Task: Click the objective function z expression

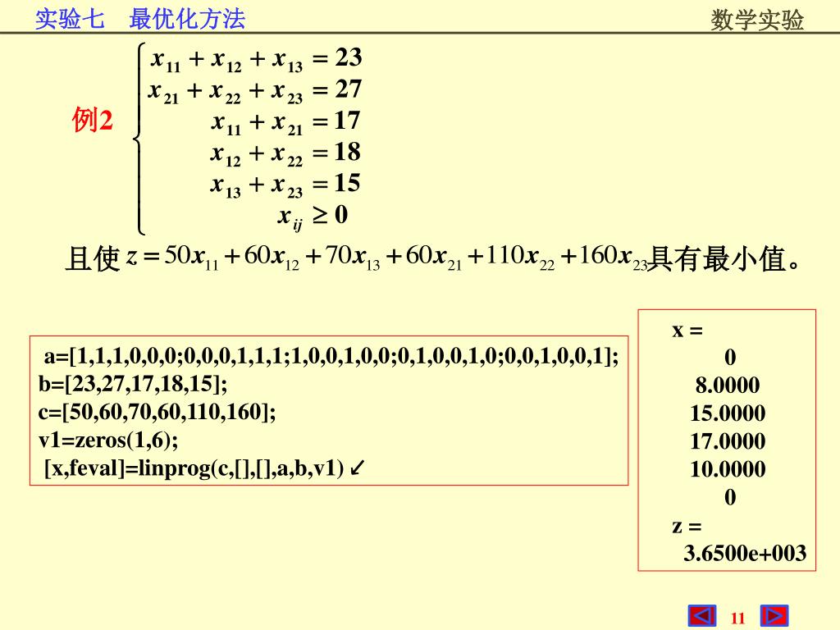Action: 387,257
